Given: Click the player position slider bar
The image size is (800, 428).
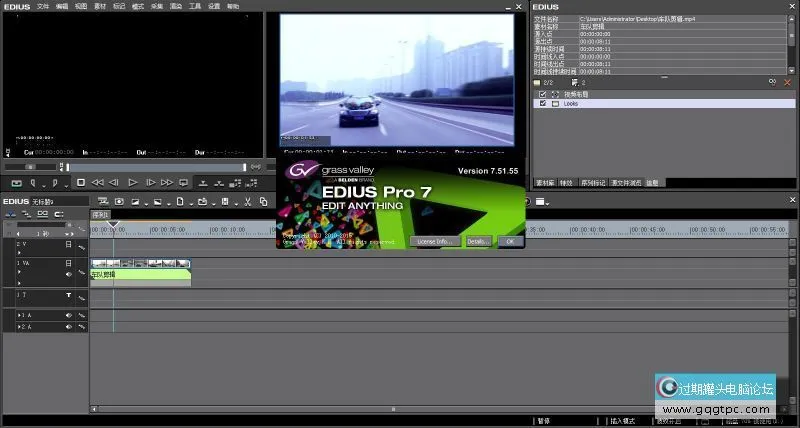Looking at the screenshot, I should click(150, 166).
